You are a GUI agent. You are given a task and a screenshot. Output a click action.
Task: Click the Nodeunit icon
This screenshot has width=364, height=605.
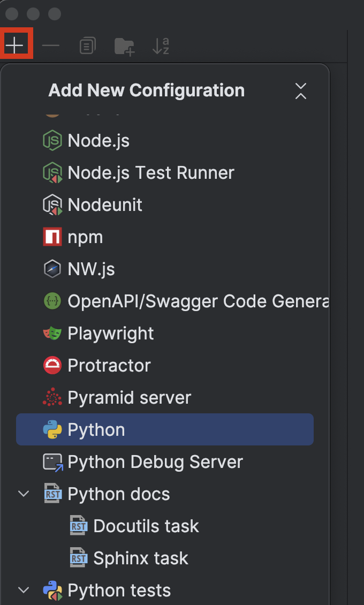pyautogui.click(x=52, y=205)
